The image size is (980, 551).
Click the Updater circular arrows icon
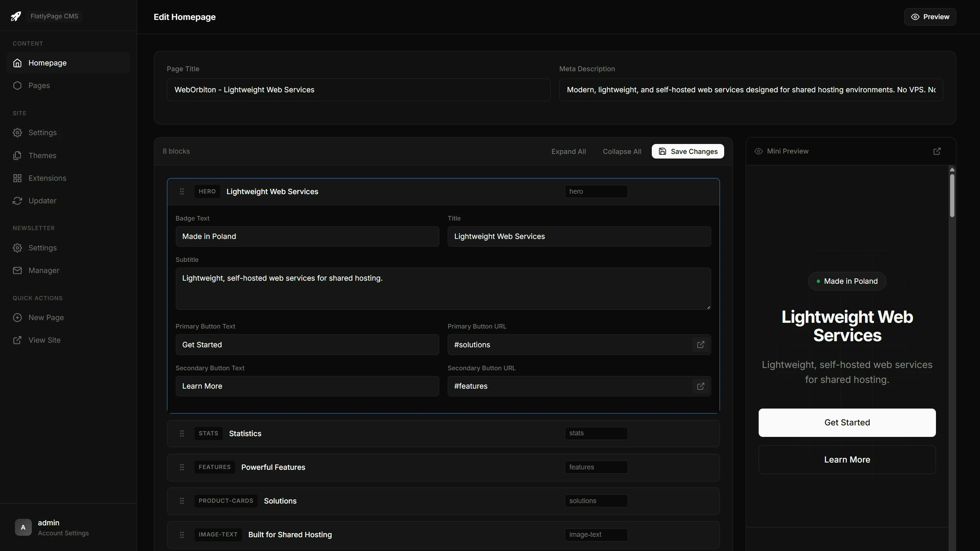pyautogui.click(x=18, y=201)
